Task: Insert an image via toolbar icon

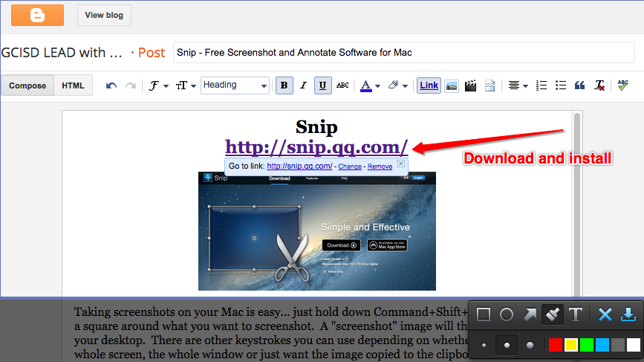Action: click(452, 85)
